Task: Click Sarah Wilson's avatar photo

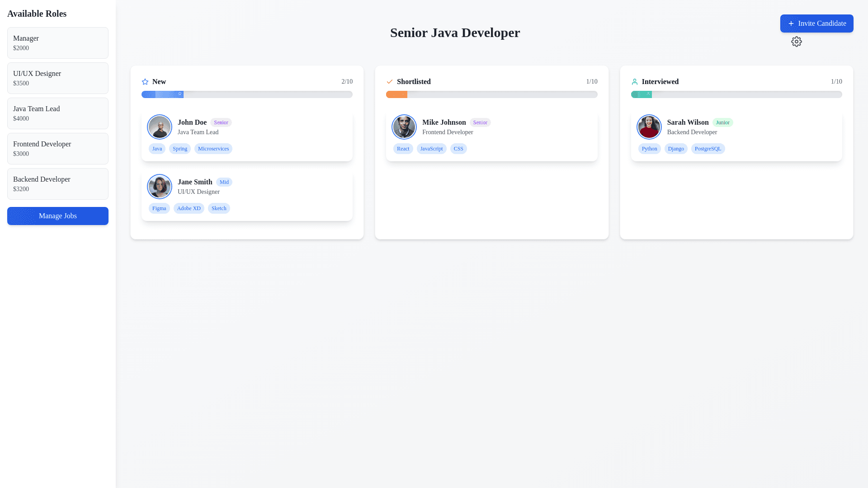Action: coord(649,127)
